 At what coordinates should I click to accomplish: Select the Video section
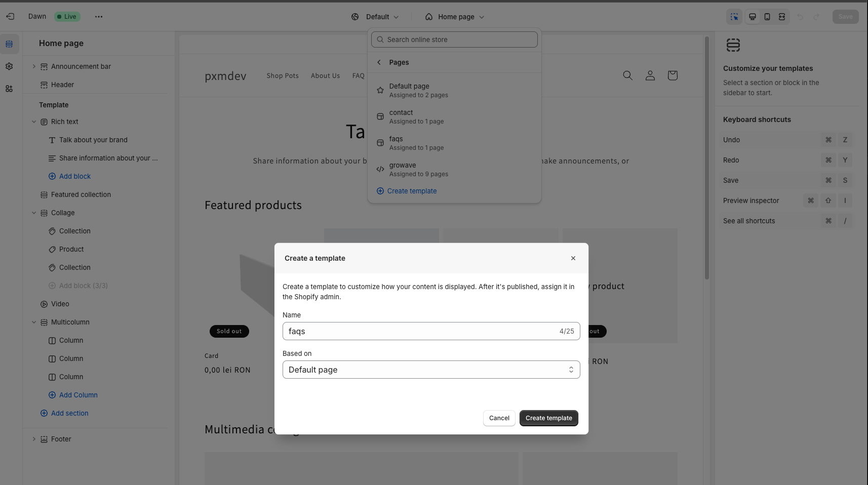(x=60, y=304)
